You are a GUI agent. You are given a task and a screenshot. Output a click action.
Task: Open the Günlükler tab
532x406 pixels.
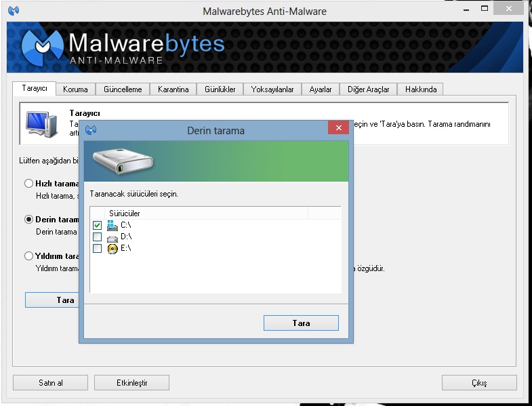220,89
